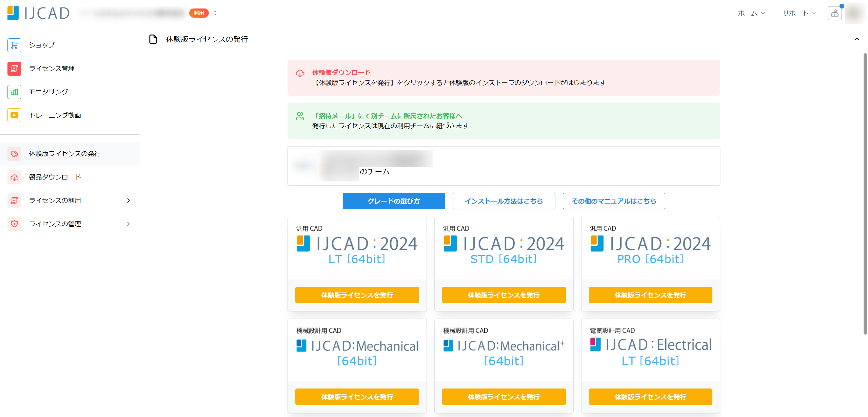Issue trial license for IJCAD Mechanical
868x417 pixels.
pos(357,397)
